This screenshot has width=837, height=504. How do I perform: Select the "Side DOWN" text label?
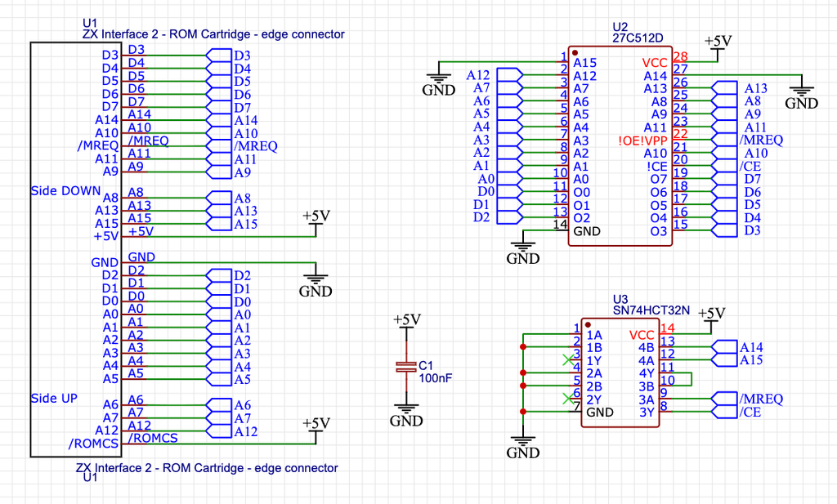tap(65, 191)
